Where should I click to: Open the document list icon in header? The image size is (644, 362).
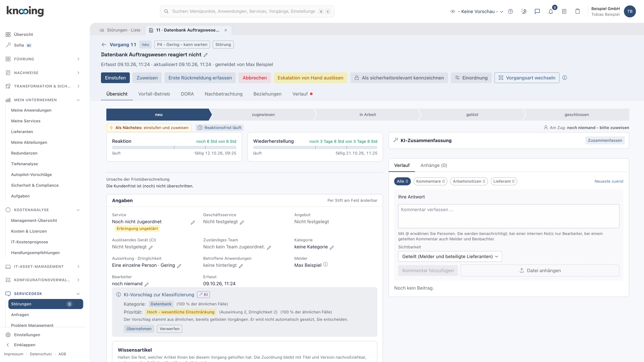point(564,12)
